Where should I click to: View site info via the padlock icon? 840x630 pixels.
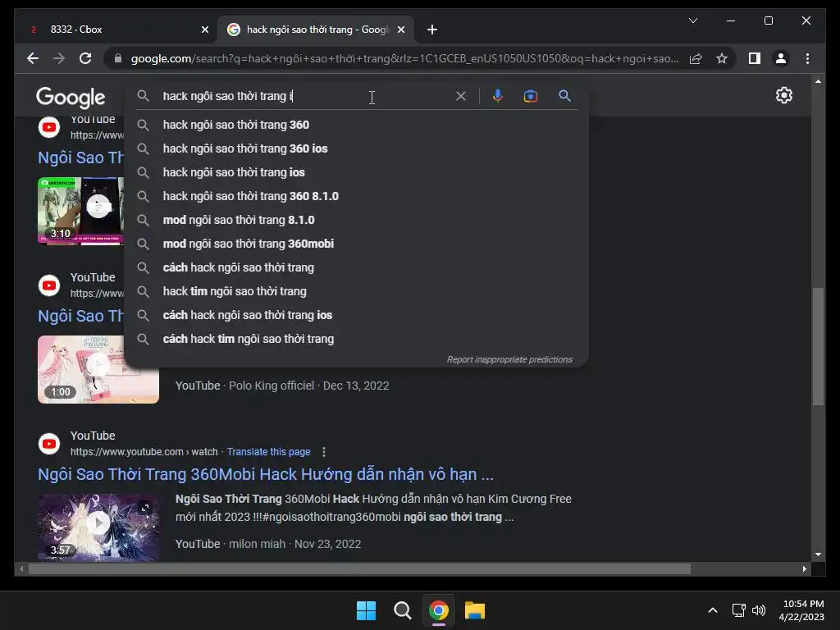coord(118,58)
